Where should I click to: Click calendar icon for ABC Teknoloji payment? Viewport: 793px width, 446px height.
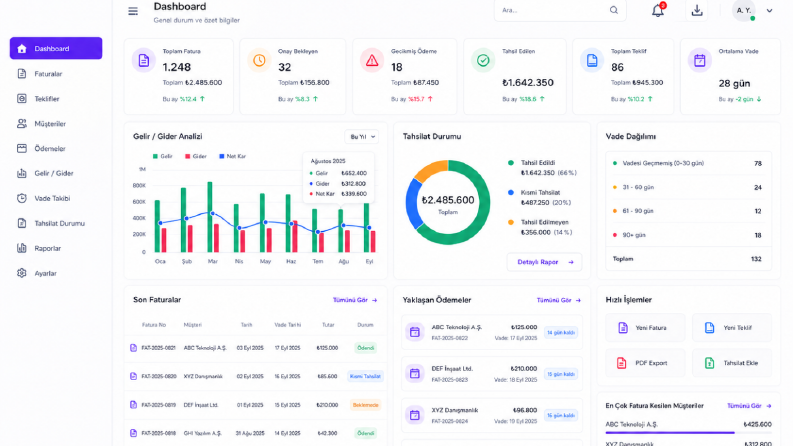click(x=415, y=332)
